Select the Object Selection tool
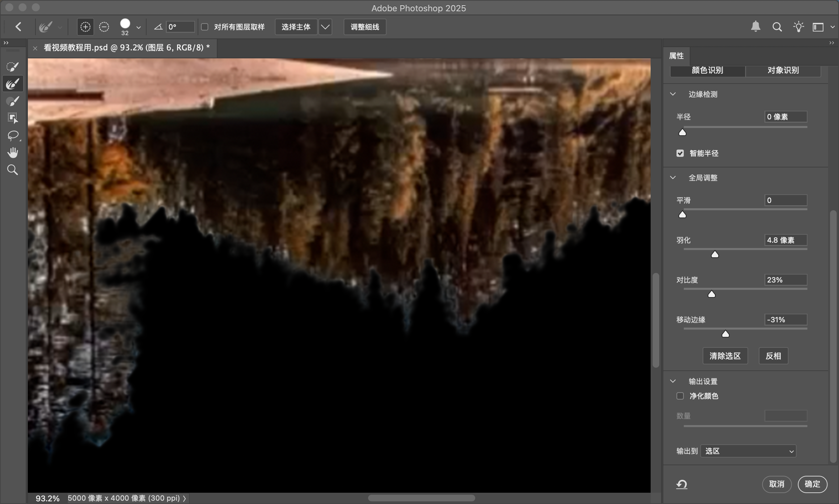The height and width of the screenshot is (504, 839). click(13, 118)
